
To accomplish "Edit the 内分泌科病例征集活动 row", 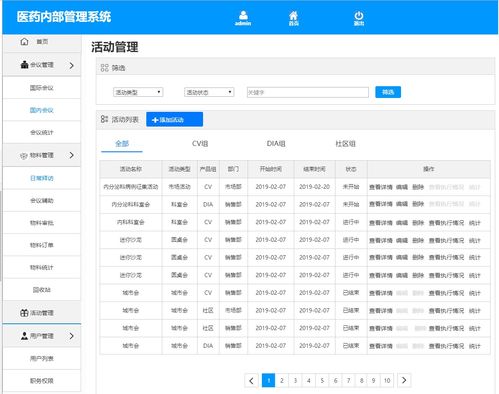I will (402, 187).
